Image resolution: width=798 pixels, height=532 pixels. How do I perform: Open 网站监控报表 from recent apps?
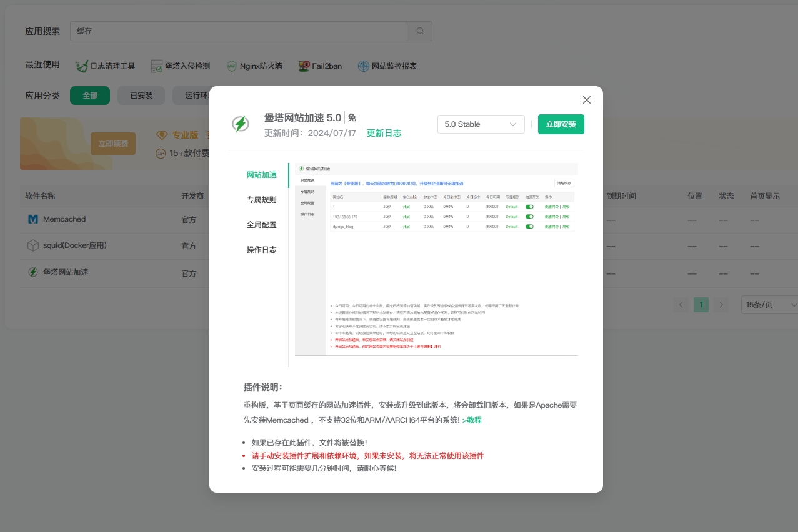pyautogui.click(x=387, y=66)
